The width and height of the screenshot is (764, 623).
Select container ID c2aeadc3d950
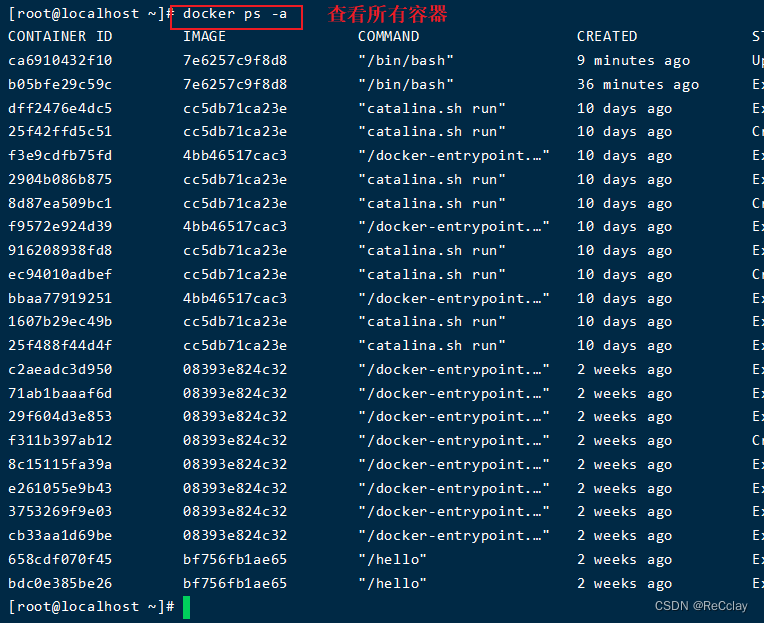tap(60, 369)
